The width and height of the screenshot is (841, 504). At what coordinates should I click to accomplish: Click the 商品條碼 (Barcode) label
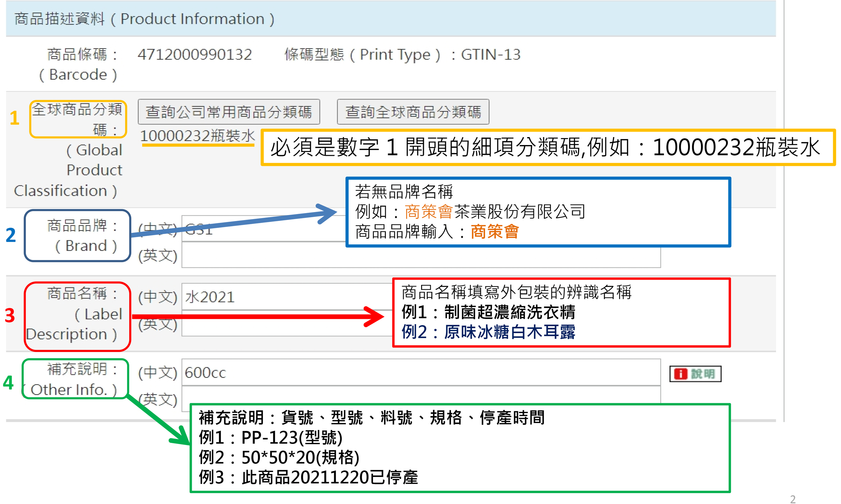(x=79, y=64)
